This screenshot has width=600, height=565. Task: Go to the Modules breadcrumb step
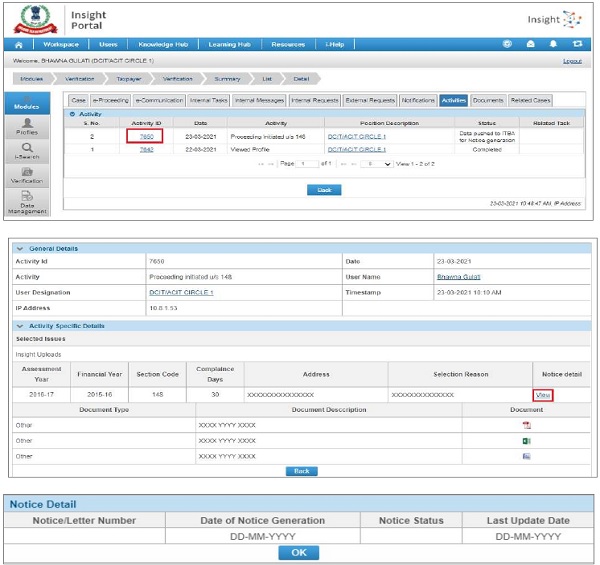32,79
